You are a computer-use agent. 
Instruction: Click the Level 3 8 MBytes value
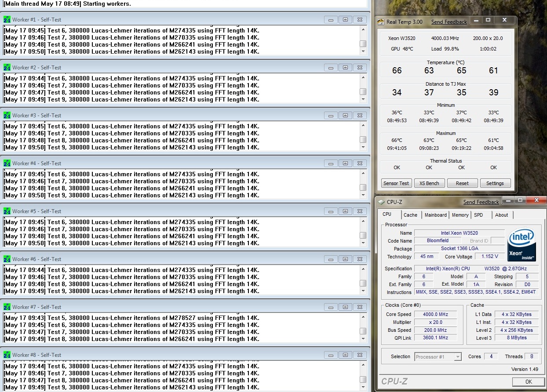pyautogui.click(x=516, y=338)
